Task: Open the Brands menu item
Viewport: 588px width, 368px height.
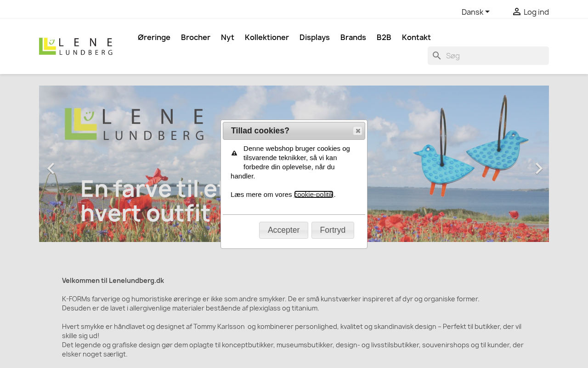Action: pyautogui.click(x=353, y=37)
